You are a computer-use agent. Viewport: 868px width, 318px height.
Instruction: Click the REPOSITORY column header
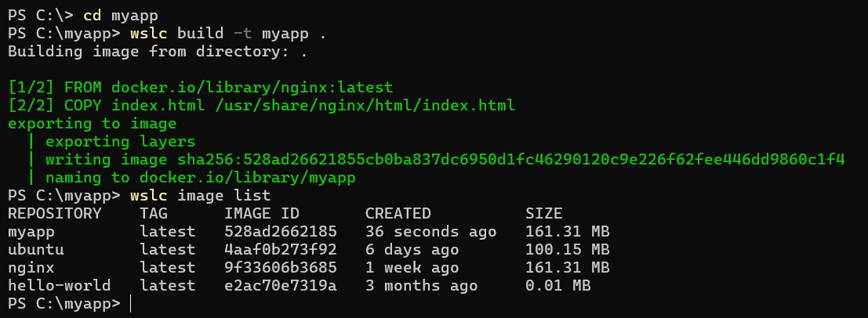55,214
